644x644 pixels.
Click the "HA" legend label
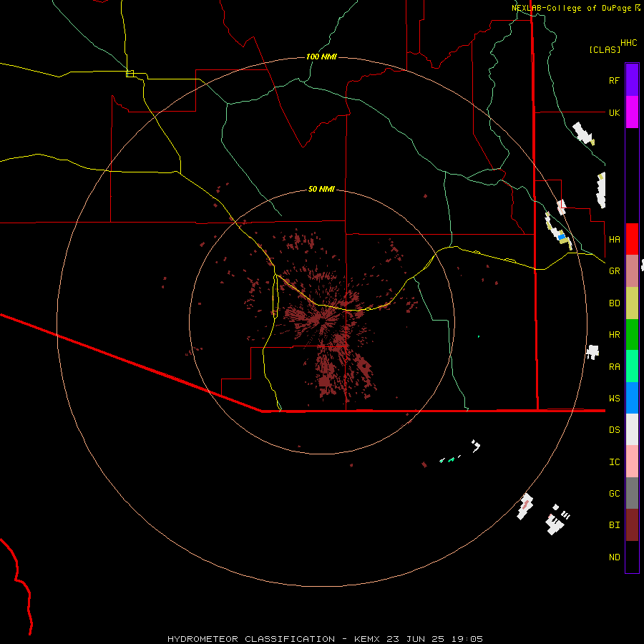pyautogui.click(x=614, y=240)
